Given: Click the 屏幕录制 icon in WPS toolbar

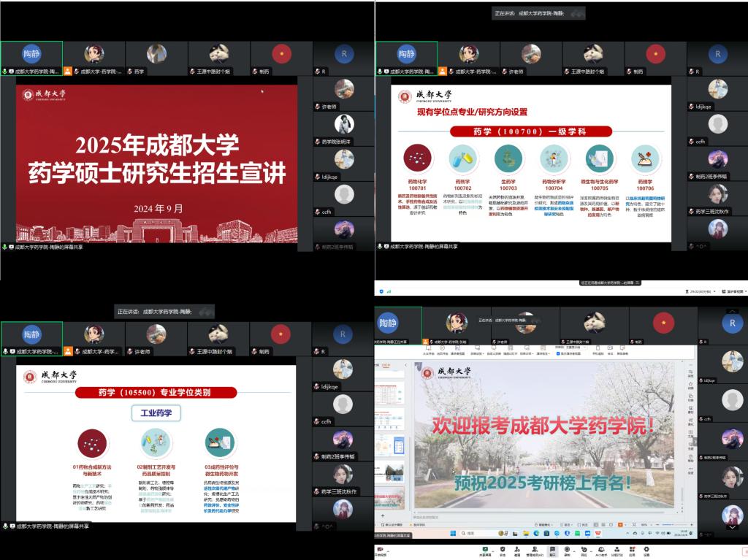Looking at the screenshot, I should [x=622, y=351].
